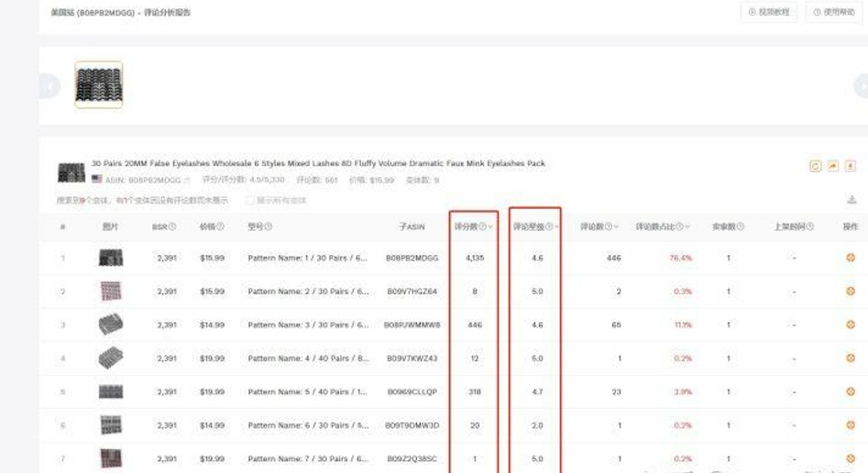
Task: Open the pink lash thumbnail for Pattern Name: 2
Action: click(x=111, y=291)
